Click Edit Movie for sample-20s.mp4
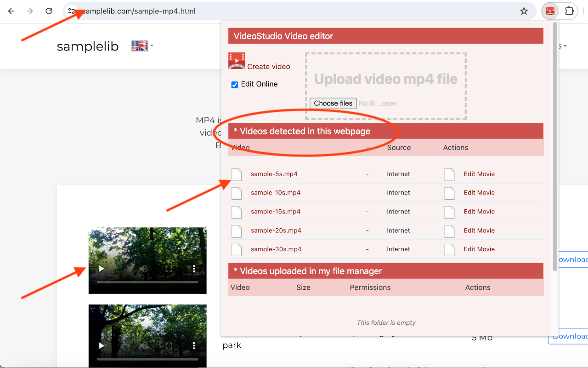 (x=479, y=230)
